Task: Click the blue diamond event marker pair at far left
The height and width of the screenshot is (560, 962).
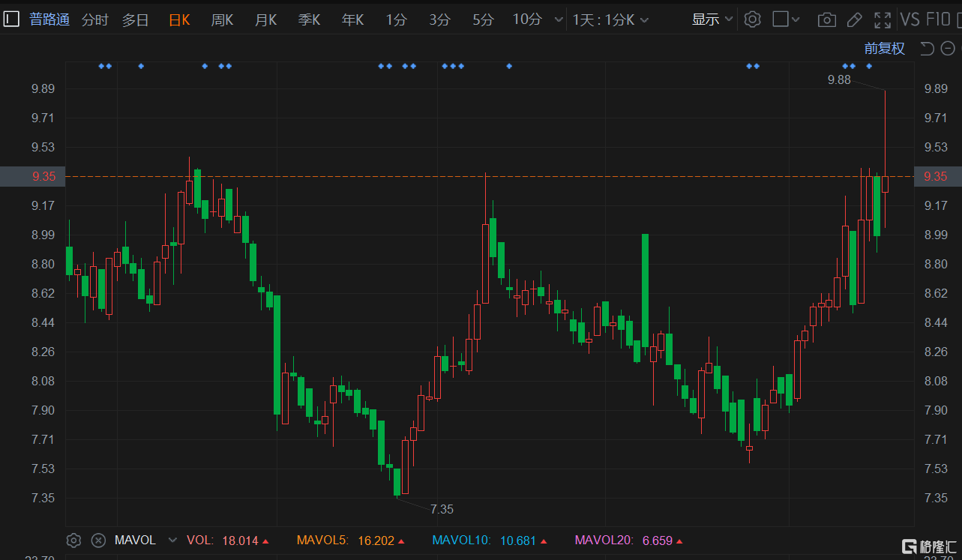Action: tap(105, 66)
